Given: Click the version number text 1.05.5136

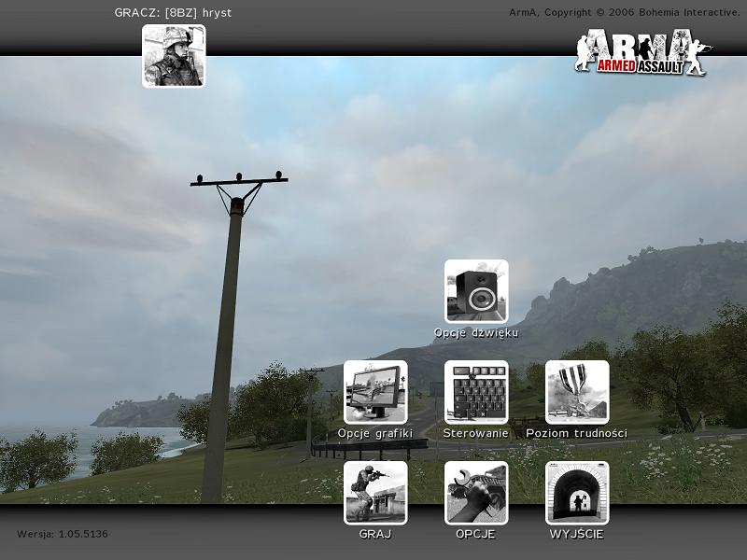Looking at the screenshot, I should (x=63, y=535).
